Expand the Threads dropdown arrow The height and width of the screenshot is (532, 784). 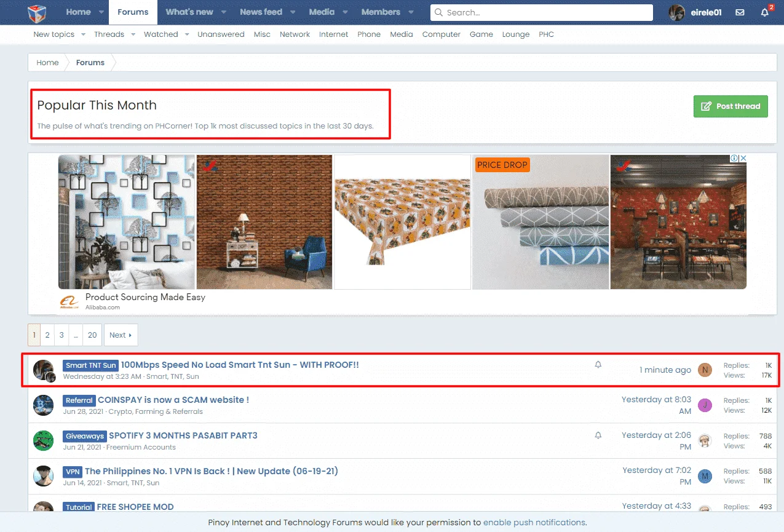coord(133,34)
